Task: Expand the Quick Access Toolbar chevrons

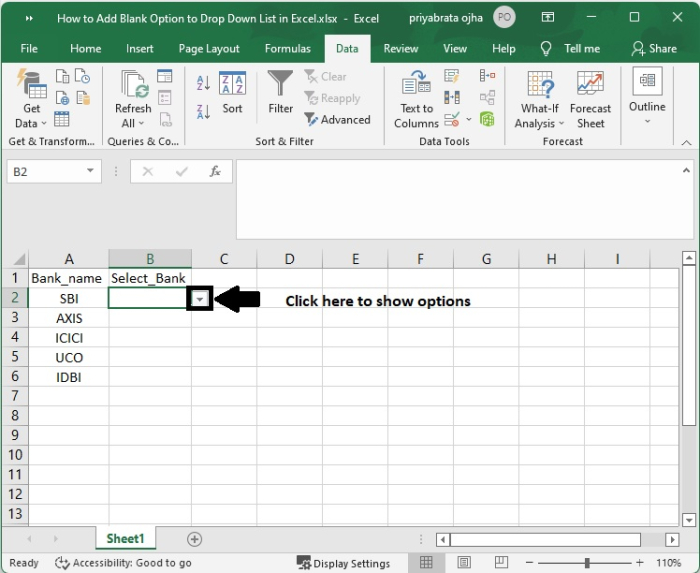Action: click(29, 18)
